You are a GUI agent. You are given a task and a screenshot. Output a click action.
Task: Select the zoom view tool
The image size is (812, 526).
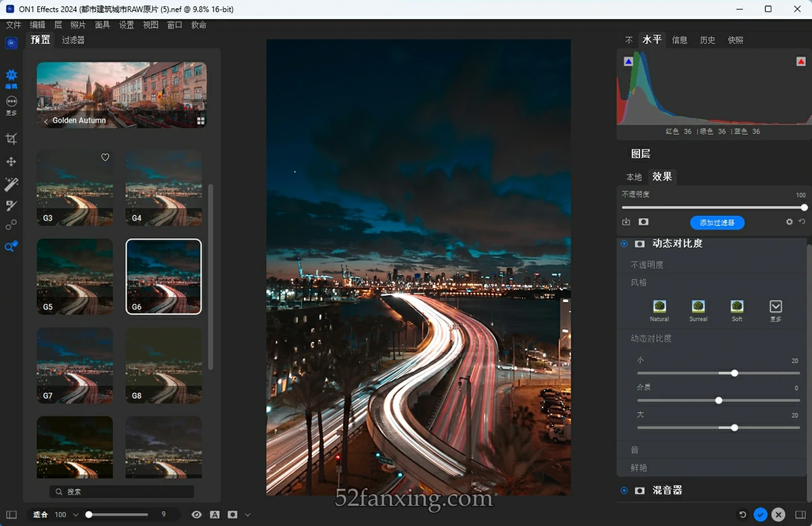click(x=11, y=246)
